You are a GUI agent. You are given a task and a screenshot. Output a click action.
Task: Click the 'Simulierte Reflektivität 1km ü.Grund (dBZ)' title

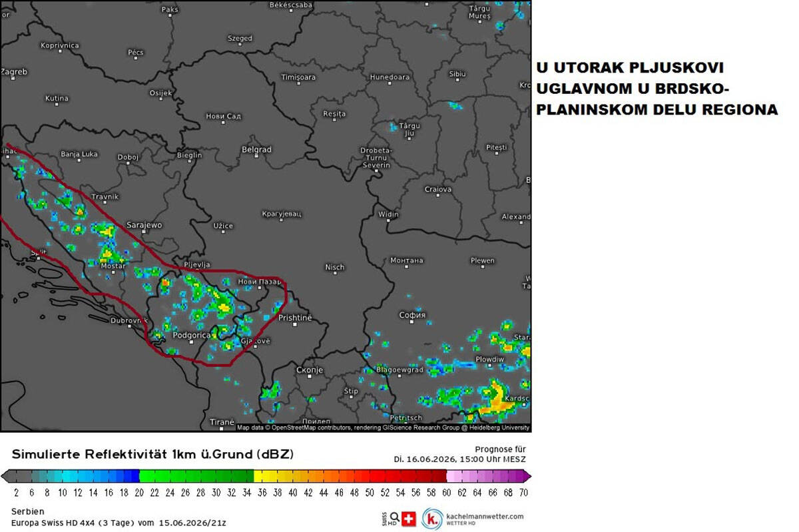click(152, 454)
